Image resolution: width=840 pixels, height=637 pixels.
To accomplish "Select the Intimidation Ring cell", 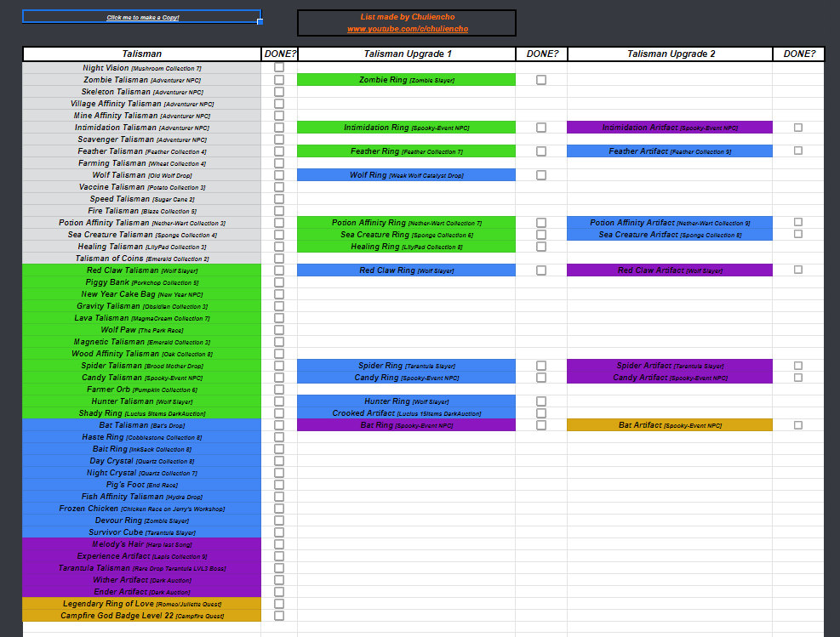I will (x=407, y=128).
